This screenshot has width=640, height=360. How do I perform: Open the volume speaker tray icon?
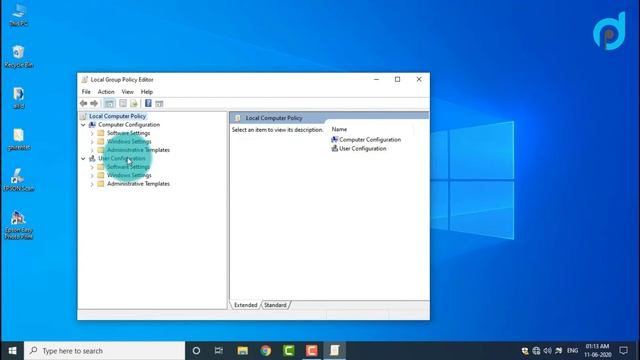(x=547, y=351)
